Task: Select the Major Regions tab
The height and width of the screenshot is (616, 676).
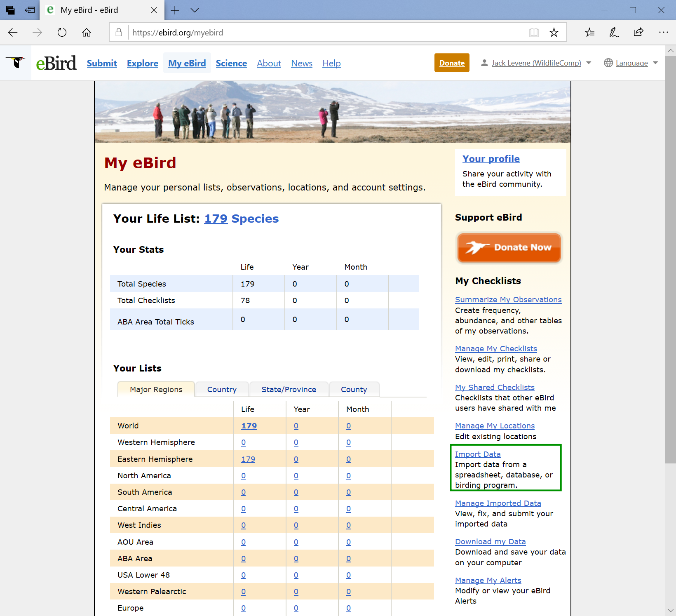Action: coord(156,389)
